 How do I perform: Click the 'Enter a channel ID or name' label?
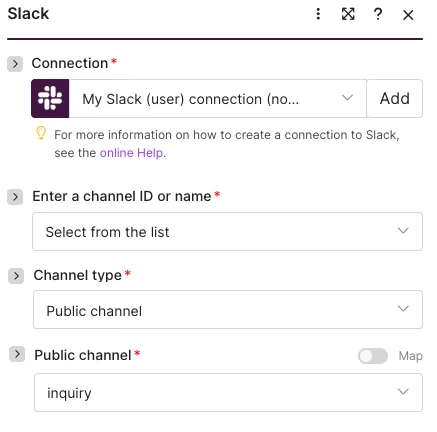122,196
